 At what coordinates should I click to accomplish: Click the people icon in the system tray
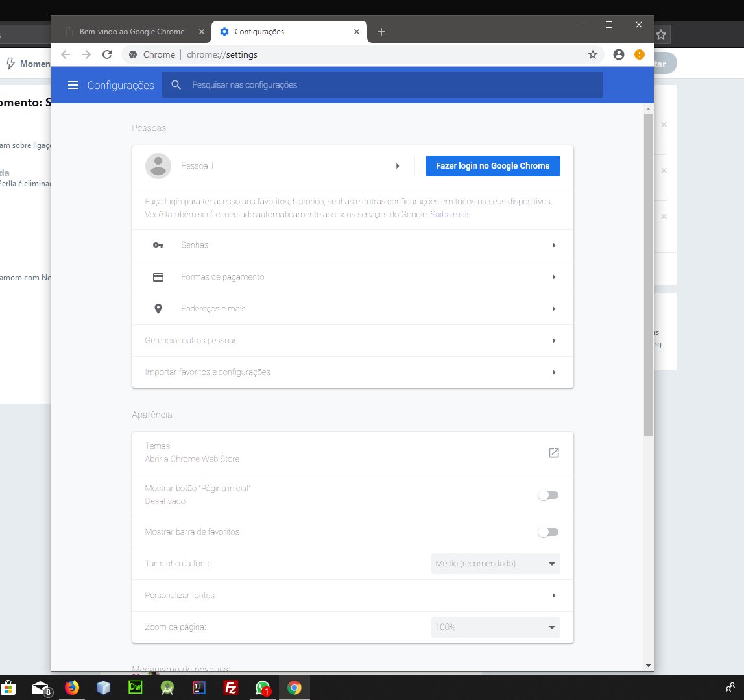730,688
